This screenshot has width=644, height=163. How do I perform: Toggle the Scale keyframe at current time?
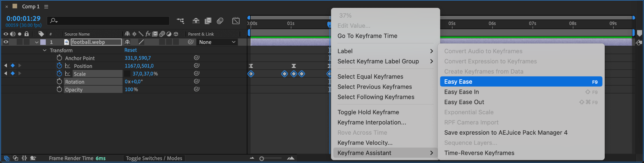pyautogui.click(x=13, y=73)
